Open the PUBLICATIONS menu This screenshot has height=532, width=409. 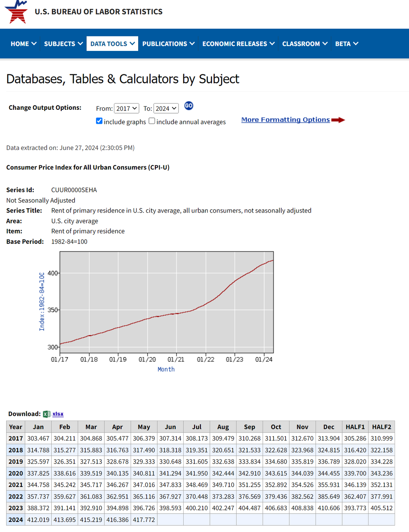tap(168, 43)
